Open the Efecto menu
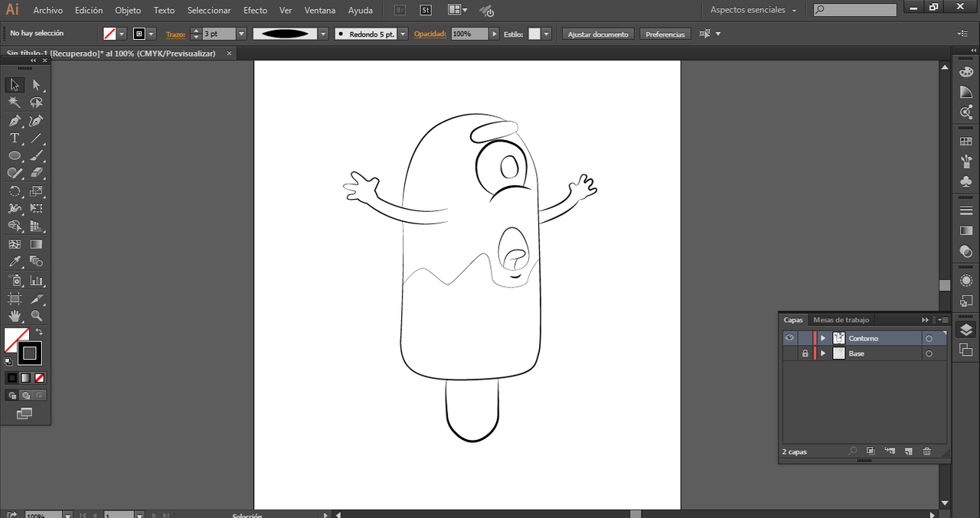Image resolution: width=980 pixels, height=518 pixels. 255,11
